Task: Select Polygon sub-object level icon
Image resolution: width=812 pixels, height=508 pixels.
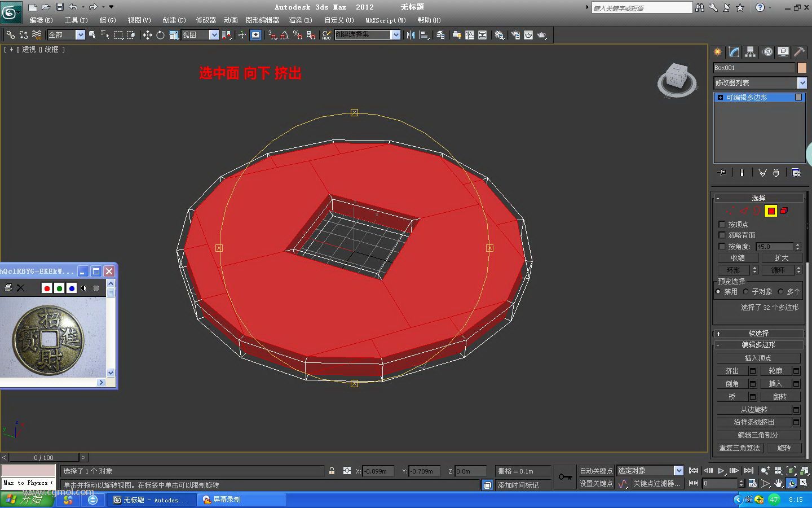Action: click(771, 211)
